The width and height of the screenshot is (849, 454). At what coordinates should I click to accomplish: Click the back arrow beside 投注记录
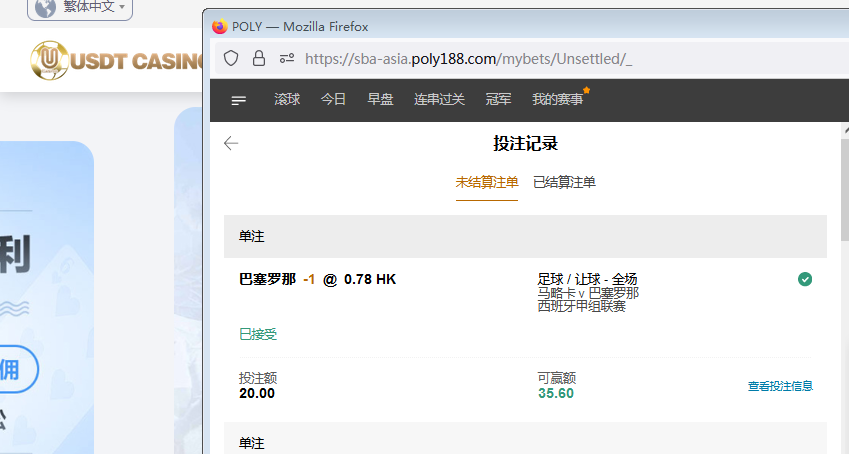pos(231,143)
